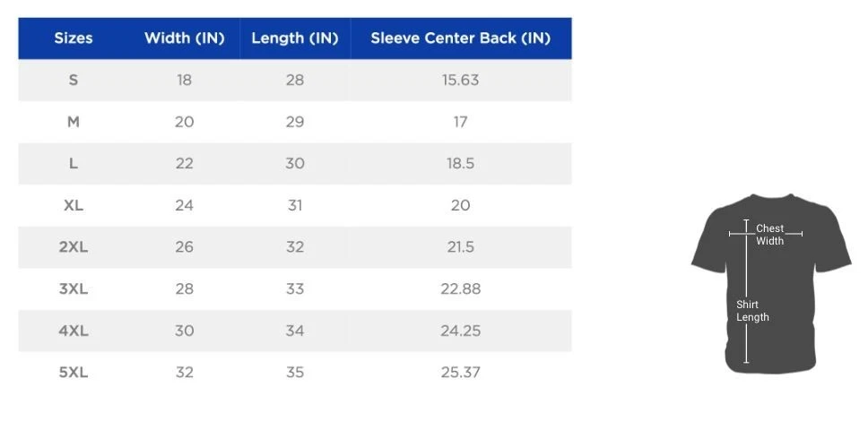Select the M size row label
868x430 pixels.
(x=74, y=122)
